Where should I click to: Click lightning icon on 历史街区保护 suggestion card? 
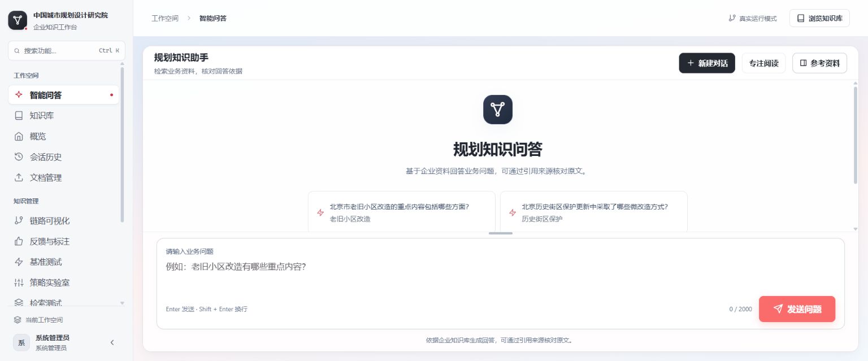click(513, 212)
